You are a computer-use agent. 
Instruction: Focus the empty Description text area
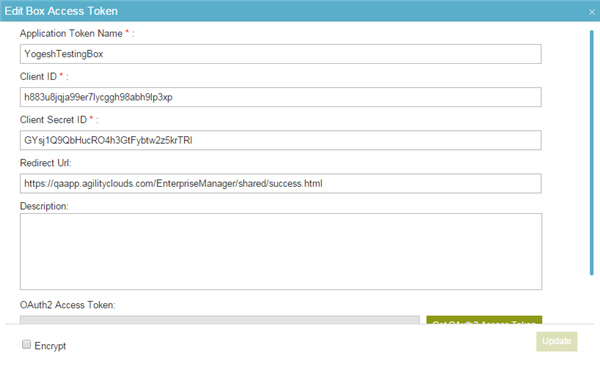coord(281,252)
